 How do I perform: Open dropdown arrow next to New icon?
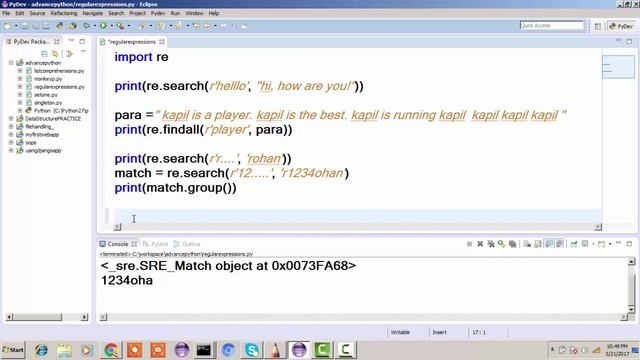16,26
